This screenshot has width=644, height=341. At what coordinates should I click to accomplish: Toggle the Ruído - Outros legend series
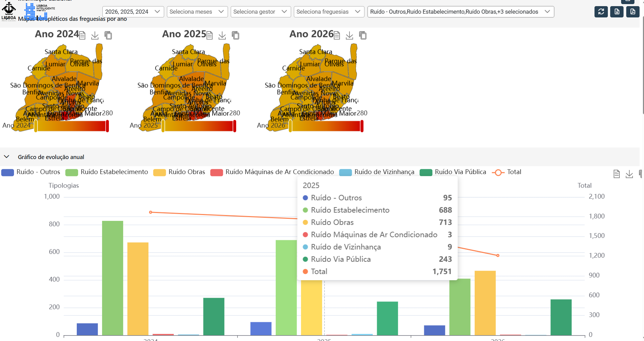tap(31, 172)
